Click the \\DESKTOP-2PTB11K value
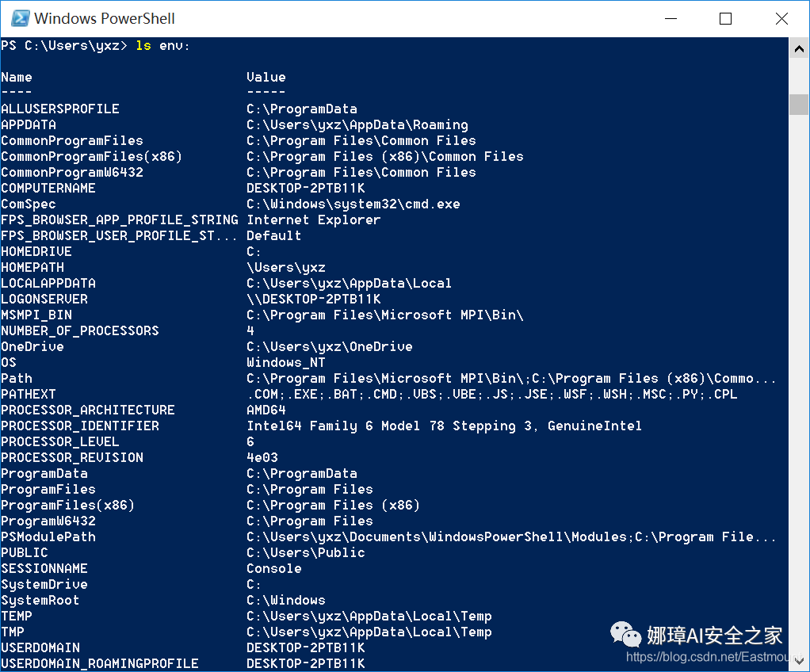810x672 pixels. 314,300
